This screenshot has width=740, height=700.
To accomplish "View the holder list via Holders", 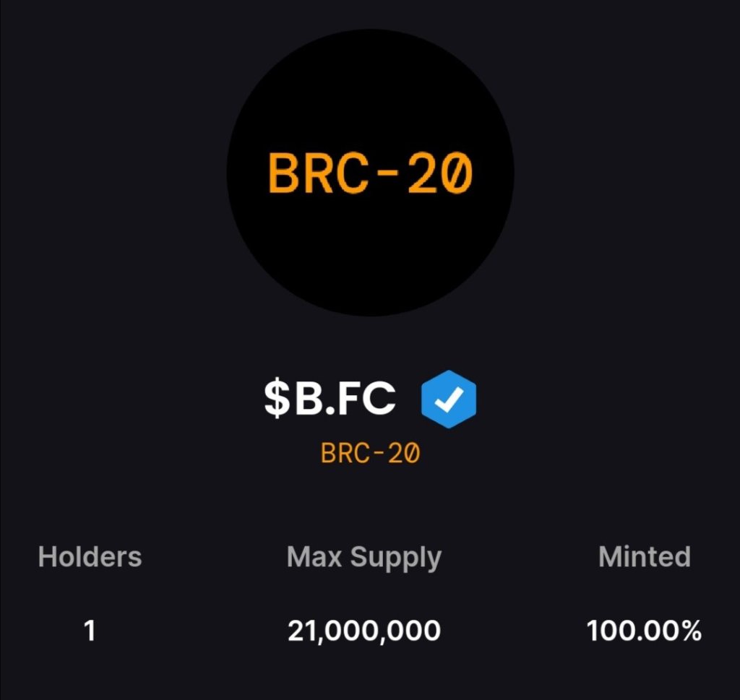I will (x=90, y=557).
